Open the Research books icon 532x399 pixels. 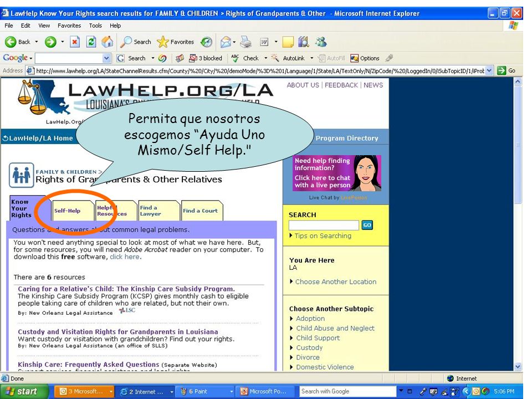coord(304,42)
